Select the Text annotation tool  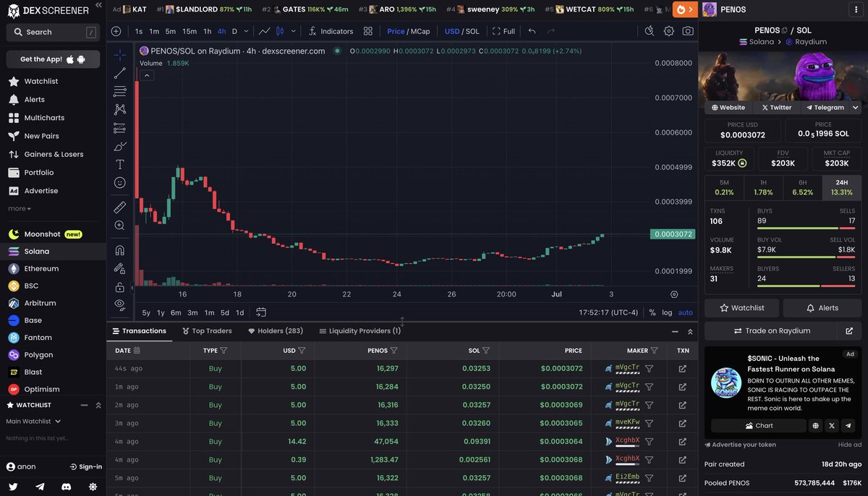(x=120, y=164)
